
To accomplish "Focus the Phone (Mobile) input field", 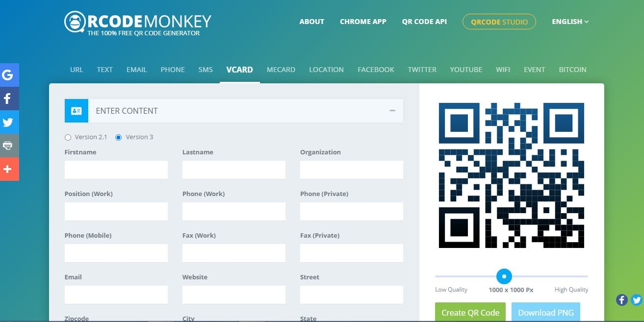I will [x=116, y=253].
